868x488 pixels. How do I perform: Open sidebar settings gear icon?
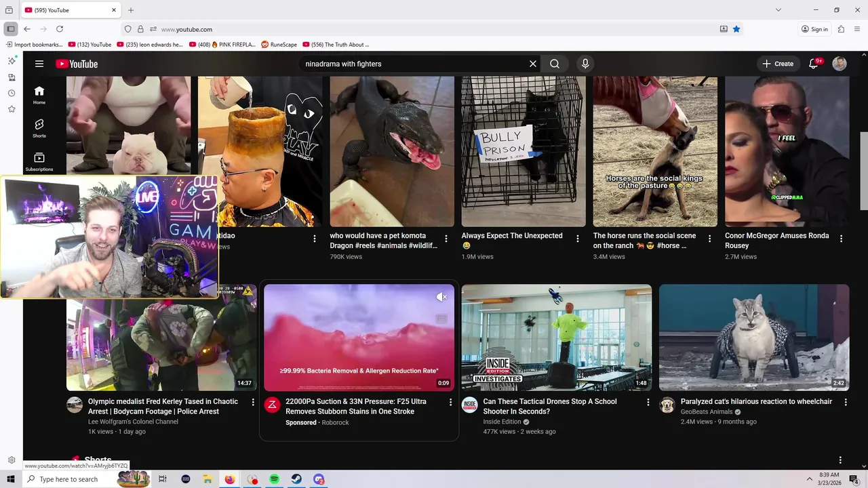(12, 460)
